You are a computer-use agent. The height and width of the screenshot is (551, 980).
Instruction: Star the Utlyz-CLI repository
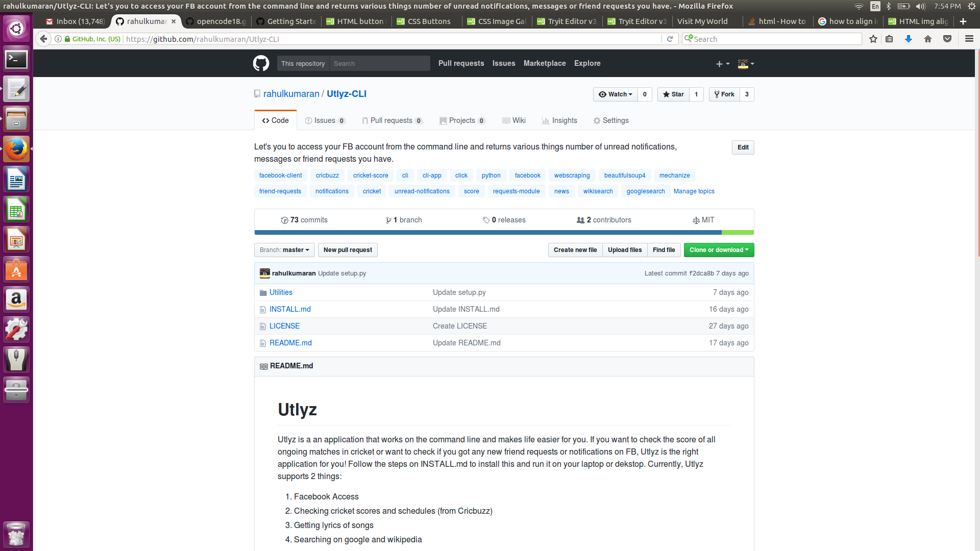click(673, 94)
